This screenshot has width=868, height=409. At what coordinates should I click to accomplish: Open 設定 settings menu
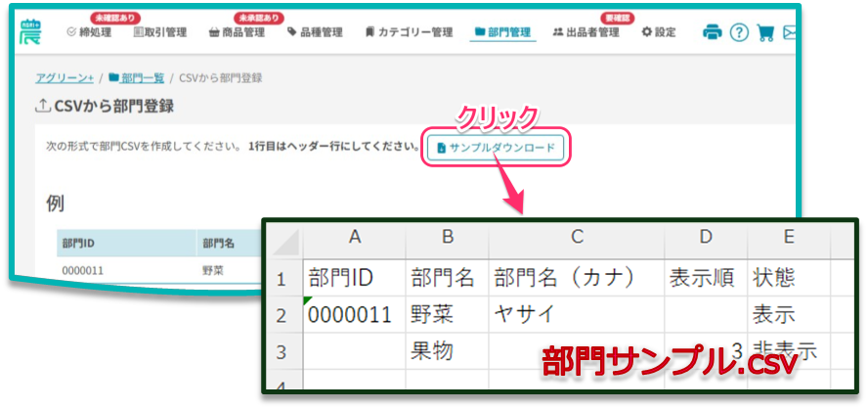coord(659,32)
